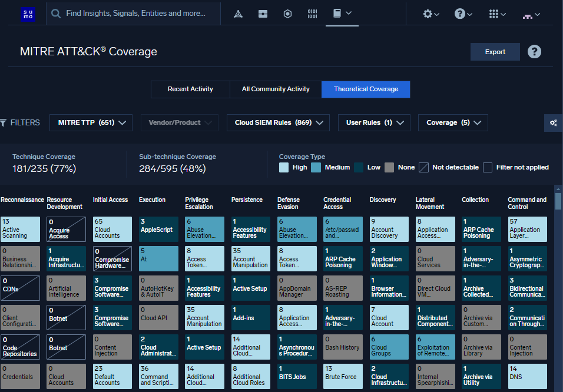Click the search magnifier icon
This screenshot has width=563, height=392.
[x=56, y=14]
